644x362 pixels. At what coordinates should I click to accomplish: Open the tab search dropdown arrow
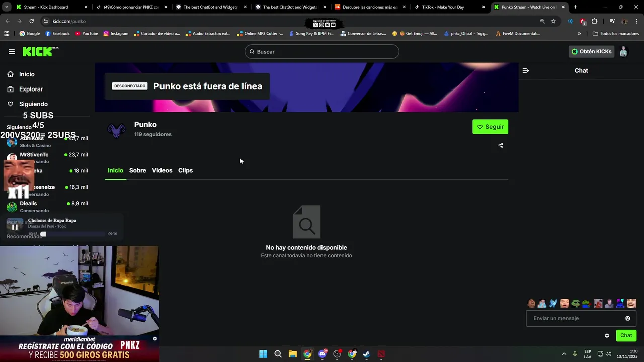pos(6,7)
